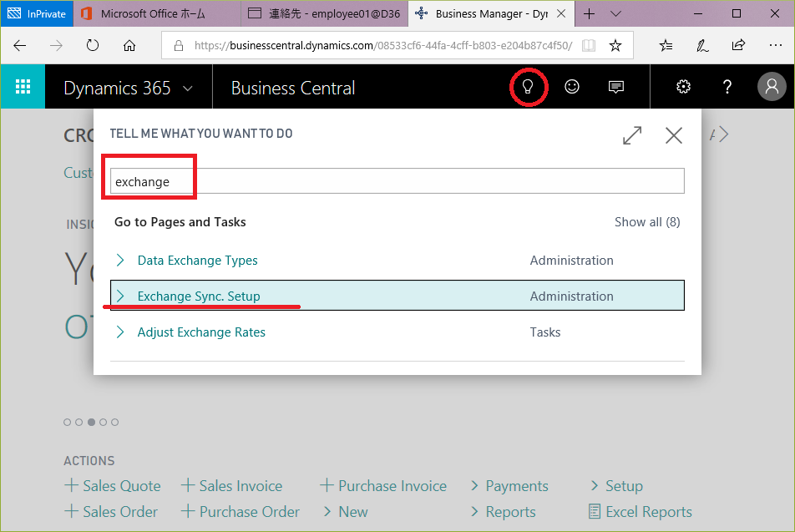Screen dimensions: 795x532
Task: Click the search field containing 'exchange'
Action: coord(397,181)
